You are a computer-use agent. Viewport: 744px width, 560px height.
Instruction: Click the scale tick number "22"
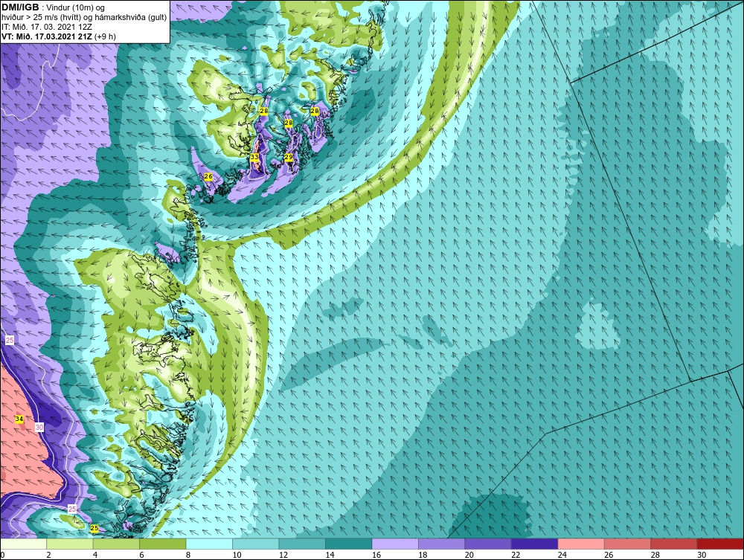(516, 555)
